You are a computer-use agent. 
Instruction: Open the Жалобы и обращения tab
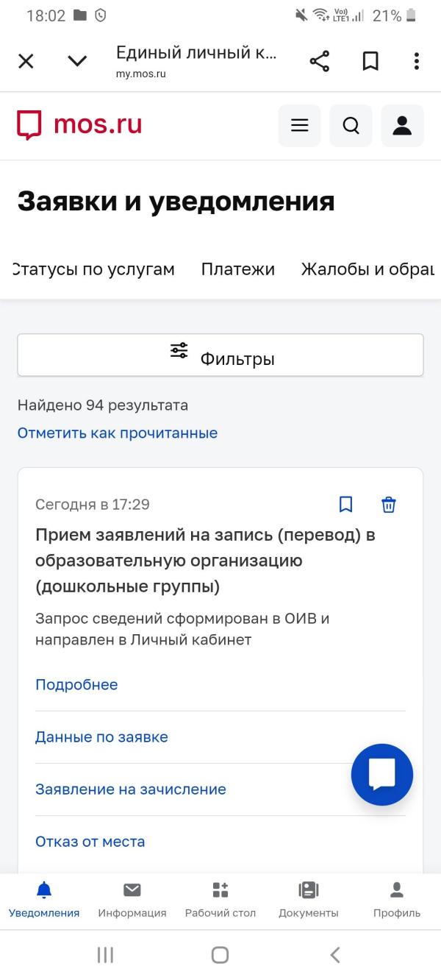click(x=367, y=269)
